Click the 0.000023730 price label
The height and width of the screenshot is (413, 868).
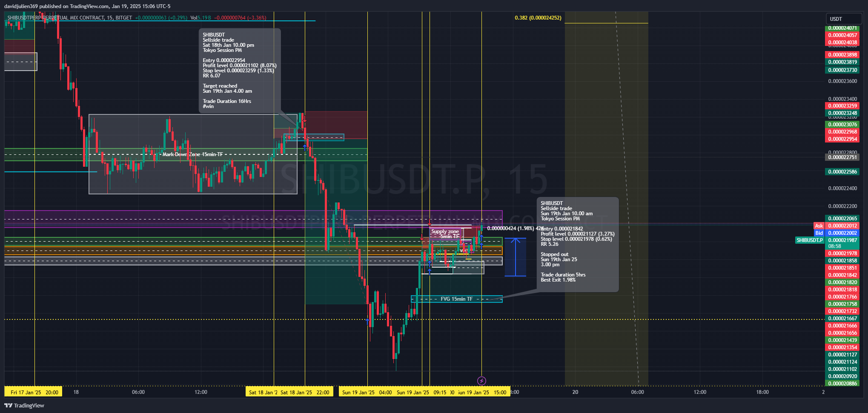[x=842, y=70]
